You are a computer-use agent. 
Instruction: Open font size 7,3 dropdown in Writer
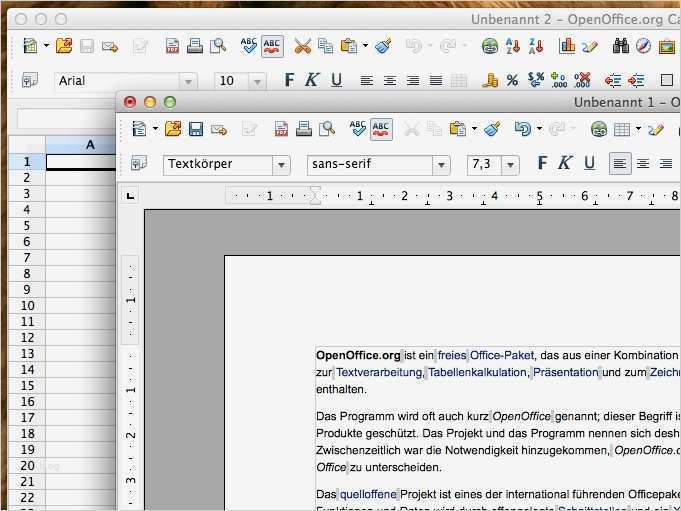510,165
